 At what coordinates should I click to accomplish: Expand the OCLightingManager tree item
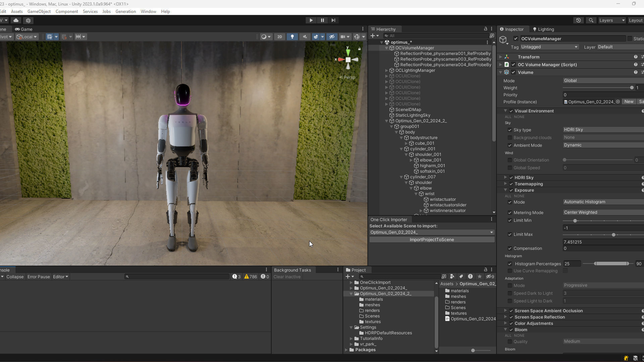(x=386, y=70)
